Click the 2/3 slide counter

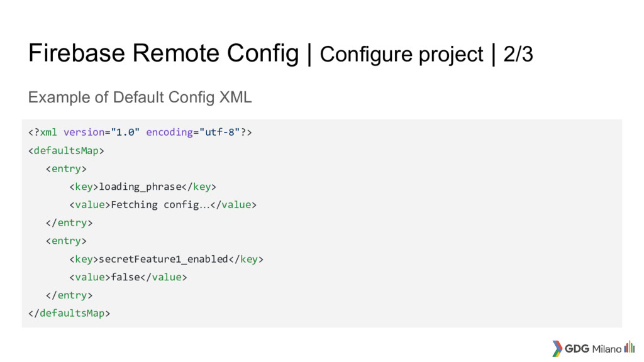518,54
